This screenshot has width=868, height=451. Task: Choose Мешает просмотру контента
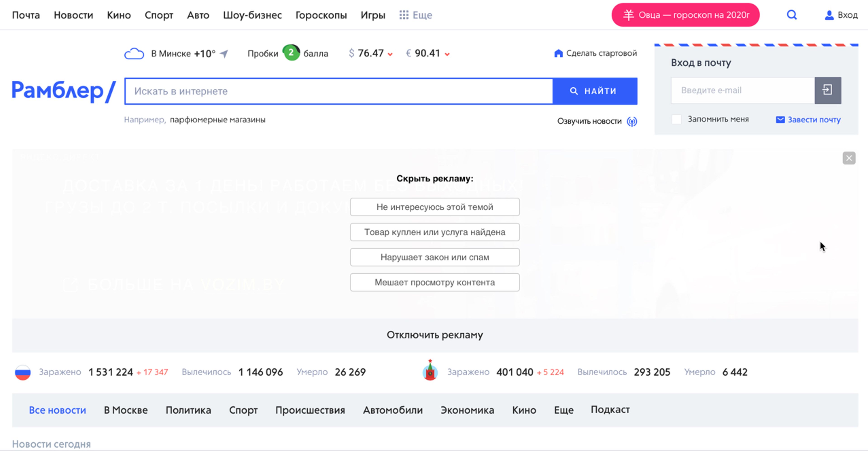click(435, 282)
